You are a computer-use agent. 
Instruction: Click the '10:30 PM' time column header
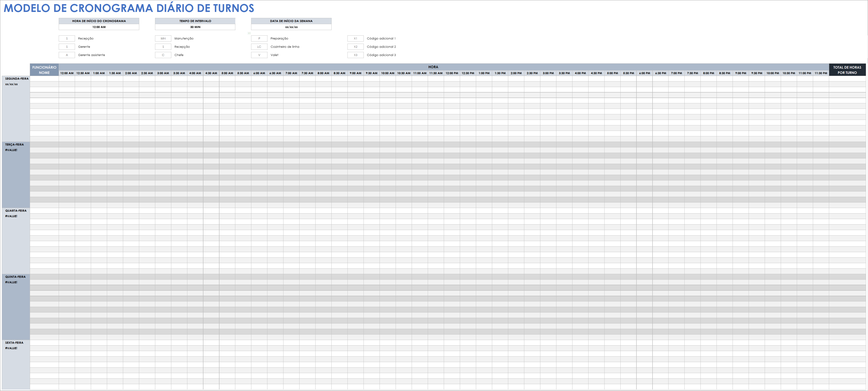[x=789, y=73]
